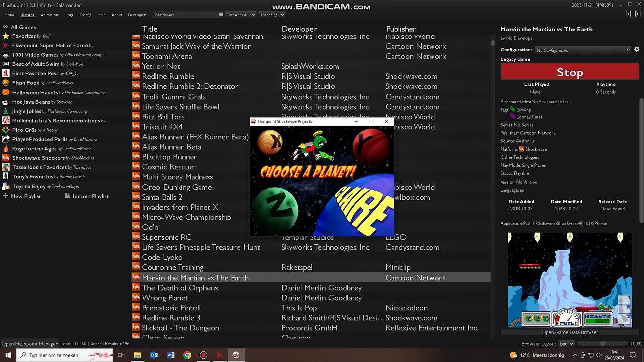The image size is (644, 362).
Task: Open the Config tab
Action: pos(86,15)
